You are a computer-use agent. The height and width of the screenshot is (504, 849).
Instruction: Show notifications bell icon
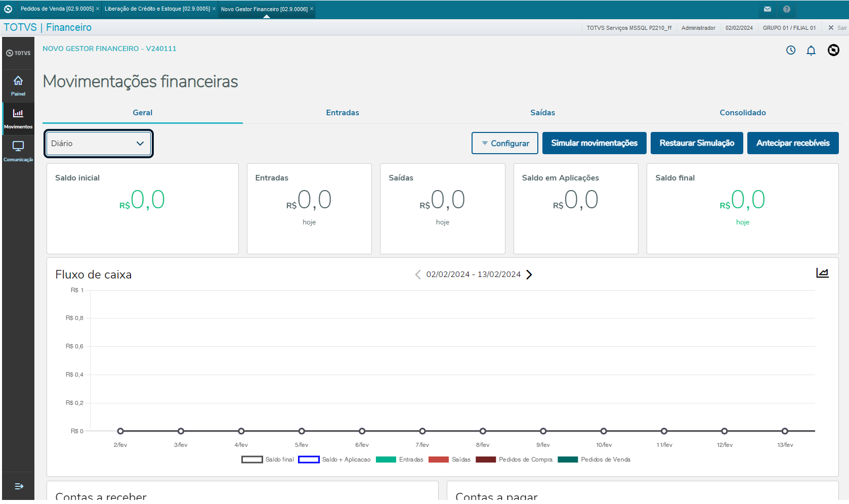point(811,50)
